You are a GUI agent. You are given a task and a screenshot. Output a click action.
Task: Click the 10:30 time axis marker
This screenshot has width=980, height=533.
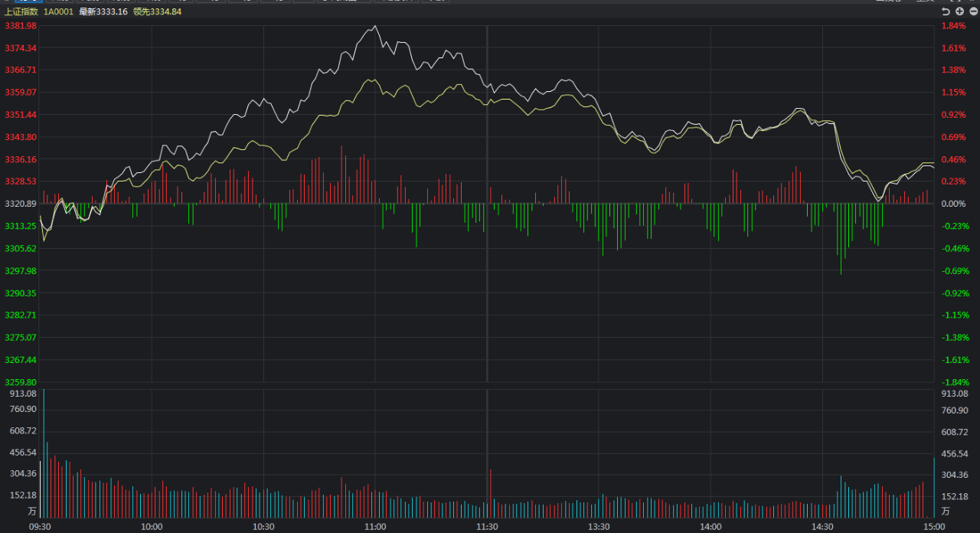point(263,527)
